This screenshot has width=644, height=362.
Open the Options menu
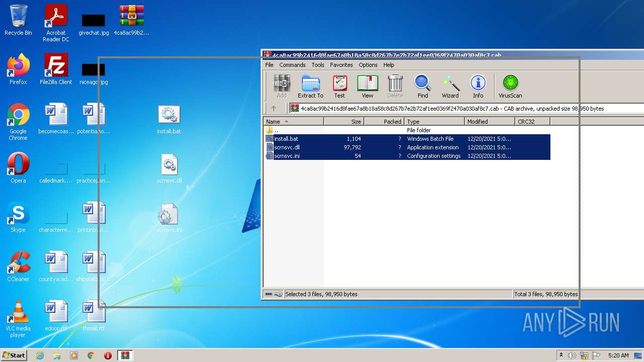368,65
